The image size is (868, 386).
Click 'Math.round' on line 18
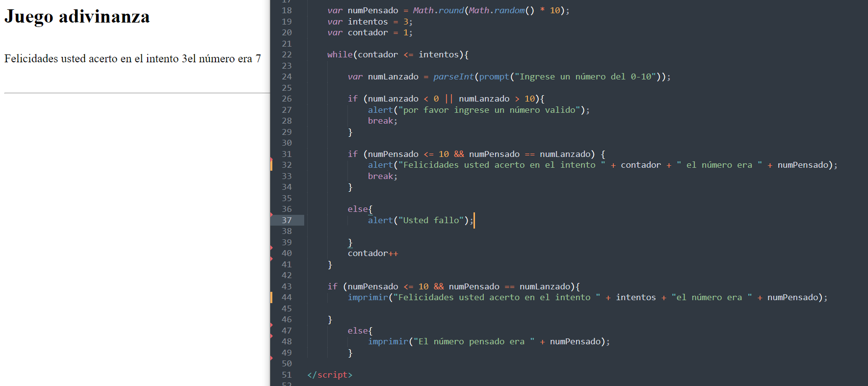438,10
